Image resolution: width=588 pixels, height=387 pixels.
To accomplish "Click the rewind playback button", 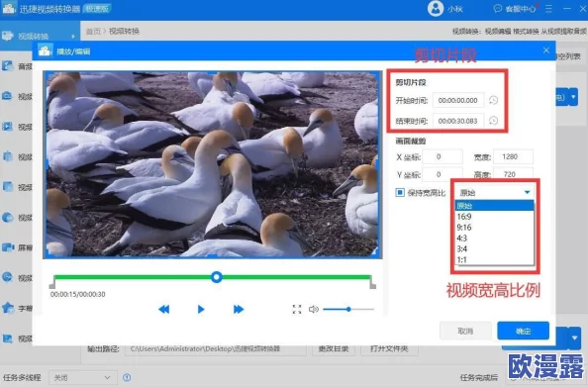I will click(x=164, y=310).
